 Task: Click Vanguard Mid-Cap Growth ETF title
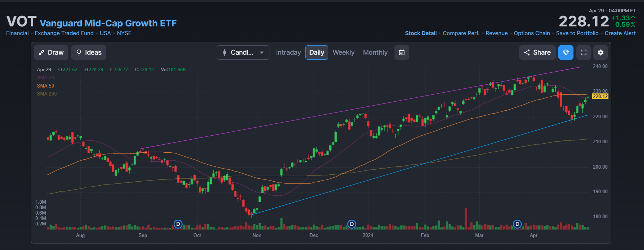(x=108, y=23)
